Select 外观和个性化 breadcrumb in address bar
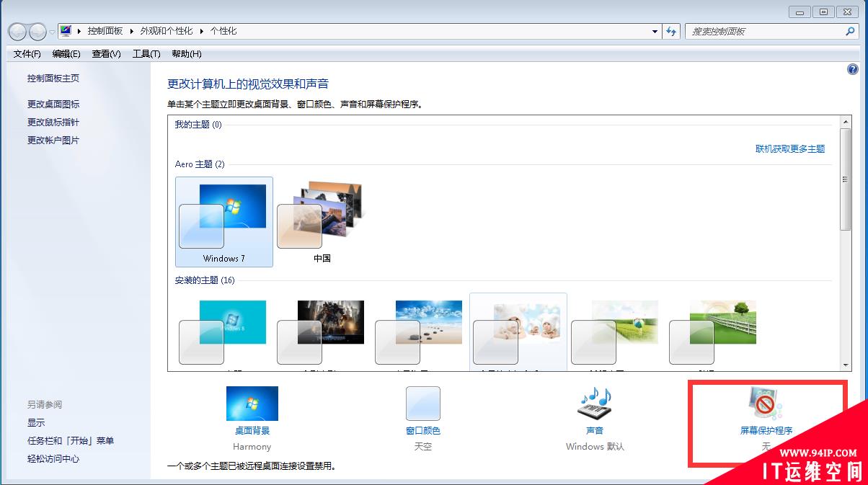Viewport: 868px width, 485px height. [x=166, y=31]
